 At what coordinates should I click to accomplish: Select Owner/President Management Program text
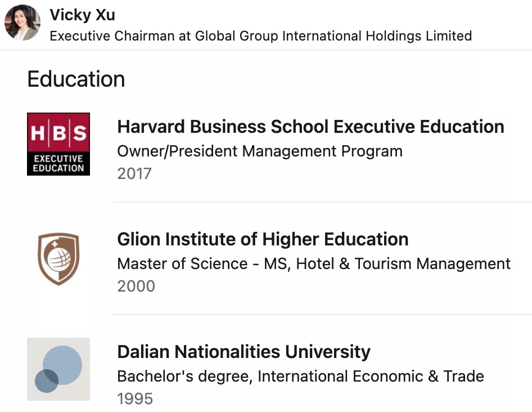260,151
